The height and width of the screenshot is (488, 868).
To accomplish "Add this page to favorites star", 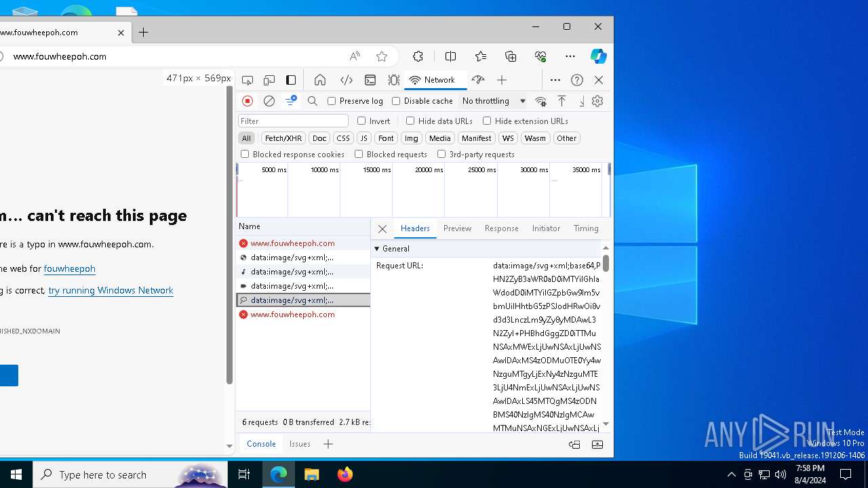I will pos(382,56).
